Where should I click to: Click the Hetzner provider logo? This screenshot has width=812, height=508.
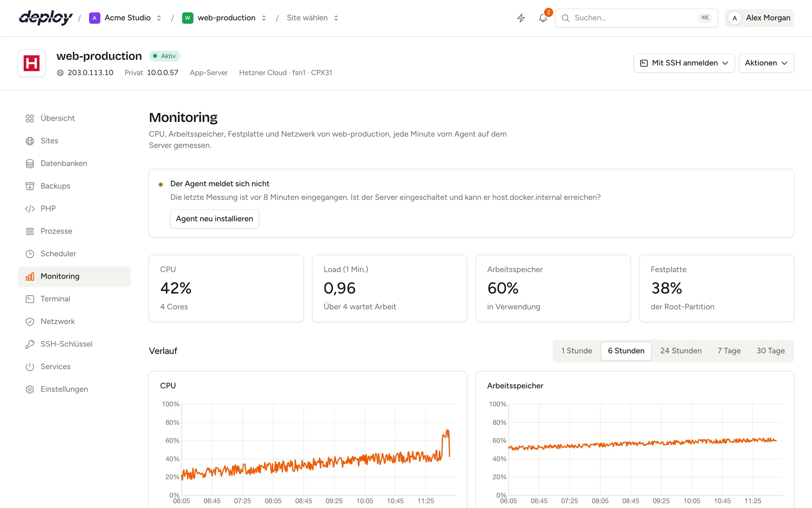pos(32,63)
